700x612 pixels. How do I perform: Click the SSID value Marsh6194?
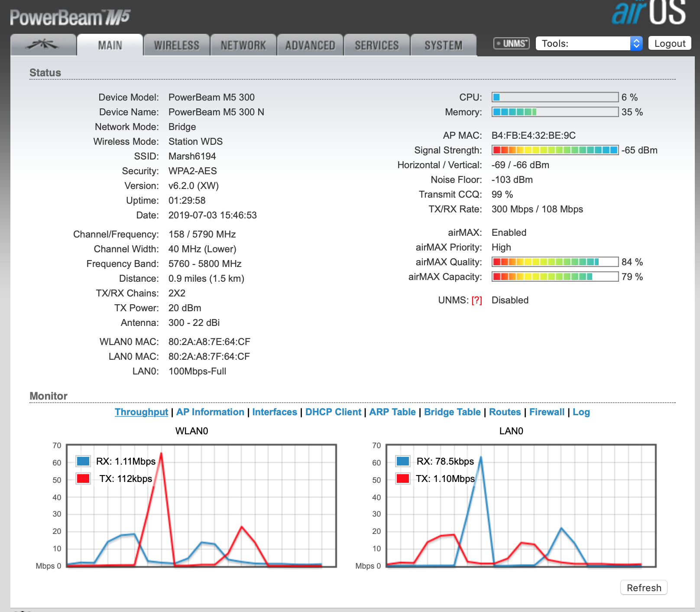(192, 156)
